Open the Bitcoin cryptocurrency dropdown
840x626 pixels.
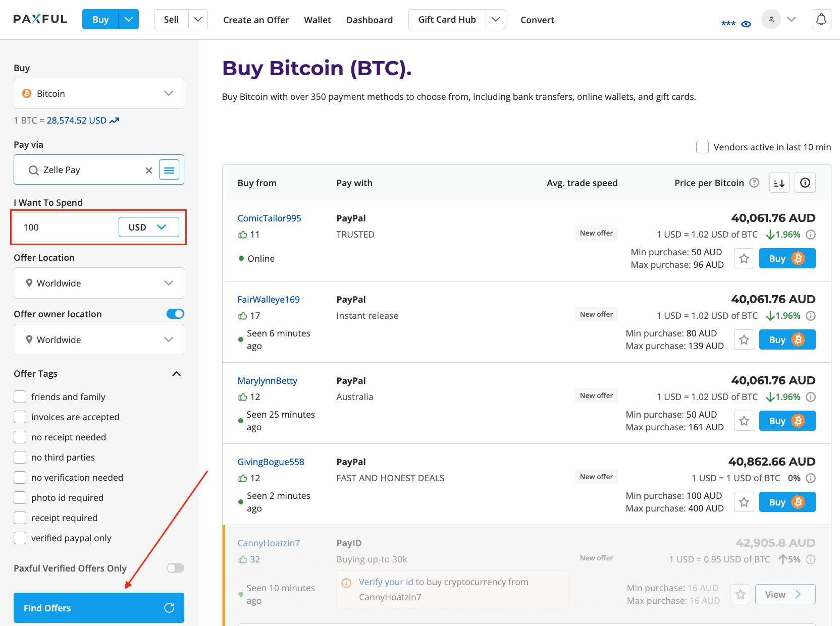pos(99,93)
